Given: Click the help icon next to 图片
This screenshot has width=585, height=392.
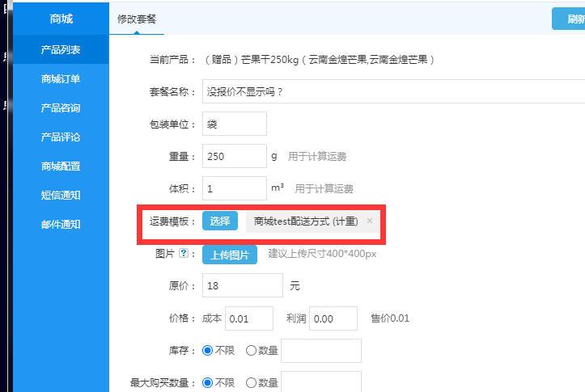Looking at the screenshot, I should pyautogui.click(x=183, y=254).
